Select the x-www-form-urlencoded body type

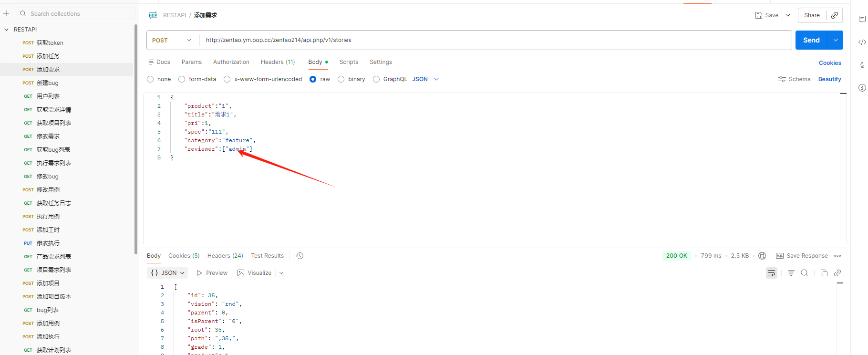tap(227, 79)
